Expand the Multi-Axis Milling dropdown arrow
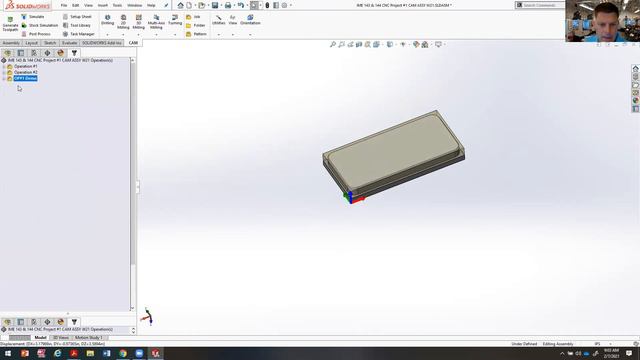 [x=156, y=35]
